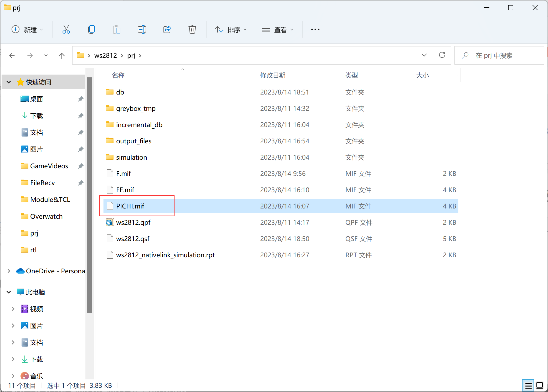Switch to details list view icon

click(528, 385)
